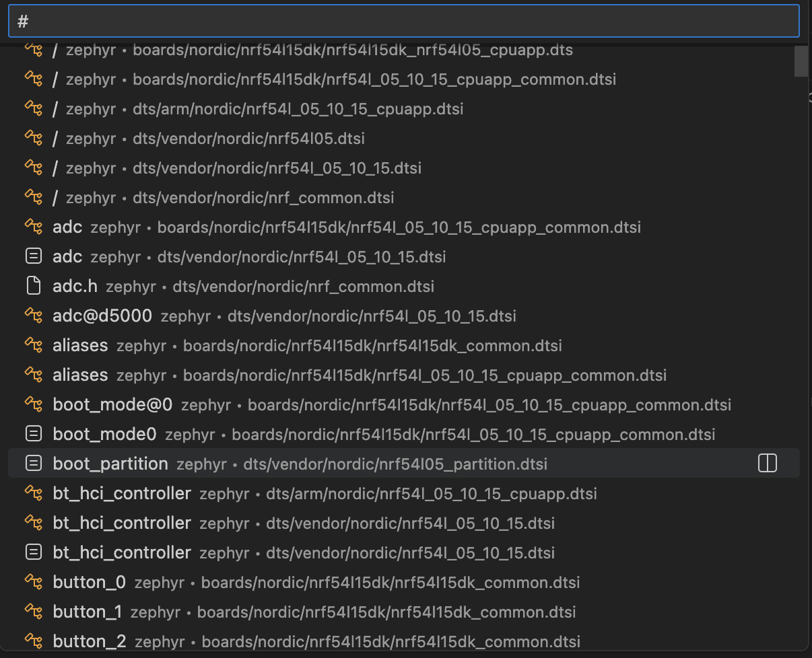812x658 pixels.
Task: Open aliases in nrf54l15dk_common.dtsi
Action: tap(403, 346)
